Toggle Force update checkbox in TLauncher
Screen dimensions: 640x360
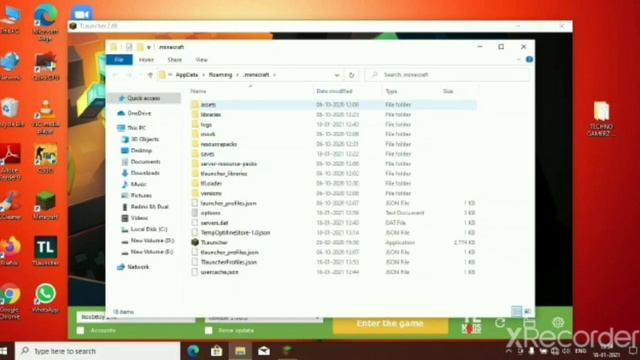tap(209, 331)
